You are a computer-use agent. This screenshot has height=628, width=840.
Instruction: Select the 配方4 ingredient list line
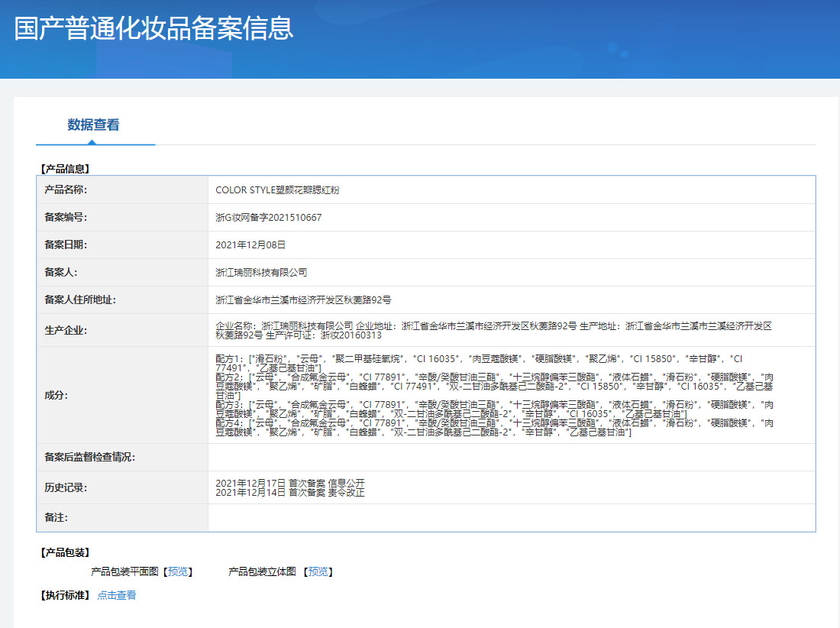(x=495, y=428)
